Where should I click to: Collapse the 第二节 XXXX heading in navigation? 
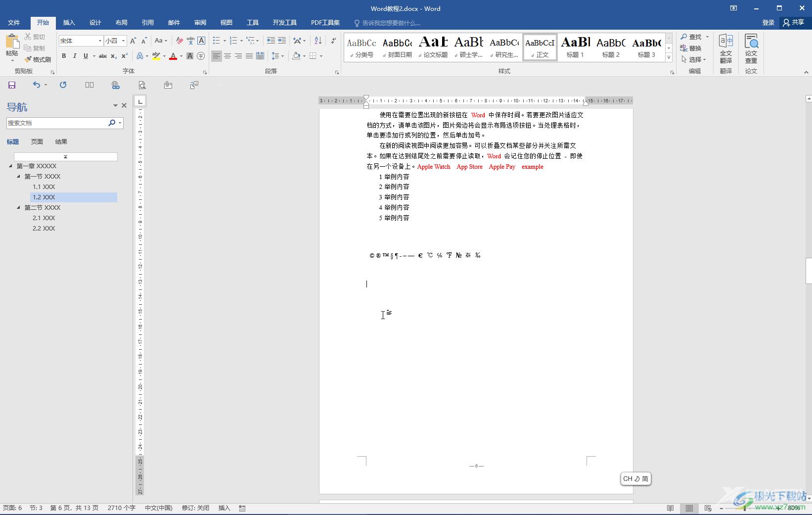pyautogui.click(x=19, y=207)
